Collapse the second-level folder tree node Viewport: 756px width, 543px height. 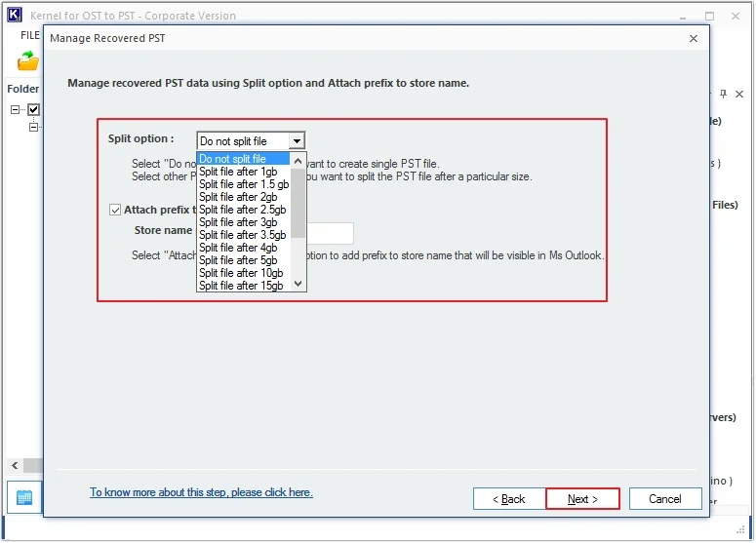coord(33,127)
